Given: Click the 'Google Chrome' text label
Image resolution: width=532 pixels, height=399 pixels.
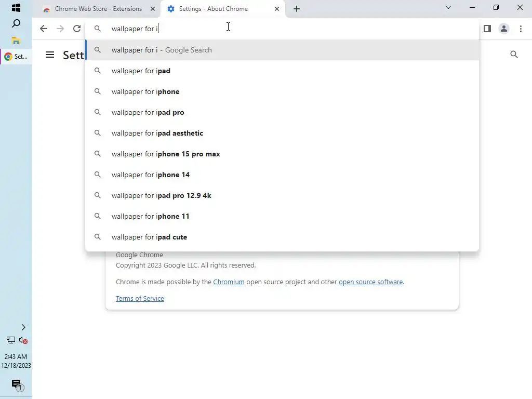Looking at the screenshot, I should (139, 255).
